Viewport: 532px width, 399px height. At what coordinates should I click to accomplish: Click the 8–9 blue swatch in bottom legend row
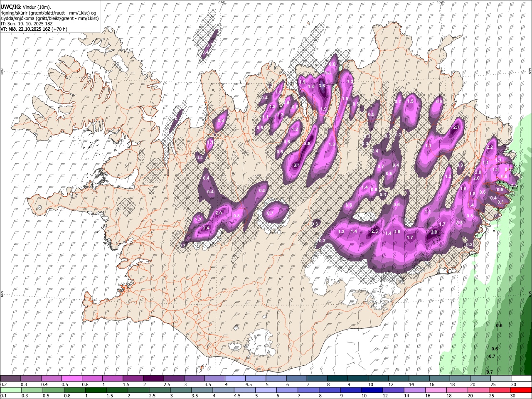pyautogui.click(x=330, y=390)
